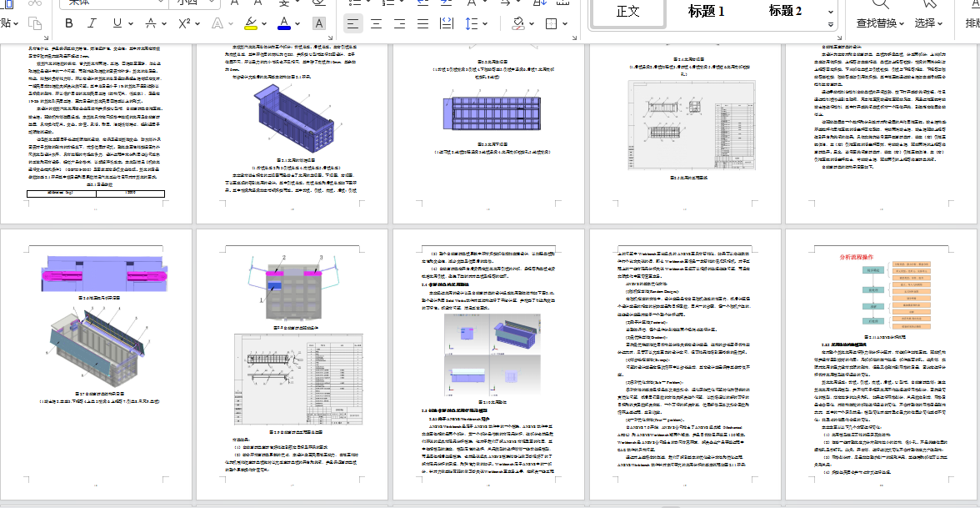This screenshot has height=508, width=980.
Task: Open font color dropdown arrow
Action: 297,23
